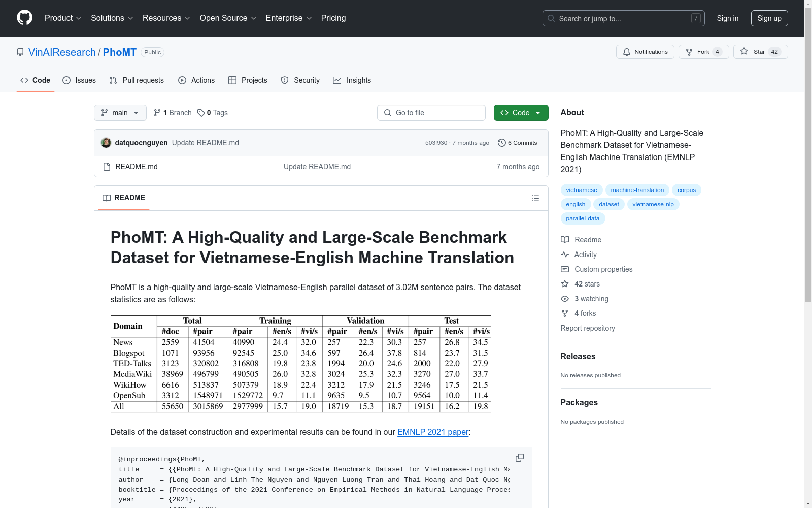Open the Projects tab
The width and height of the screenshot is (812, 508).
pyautogui.click(x=248, y=80)
